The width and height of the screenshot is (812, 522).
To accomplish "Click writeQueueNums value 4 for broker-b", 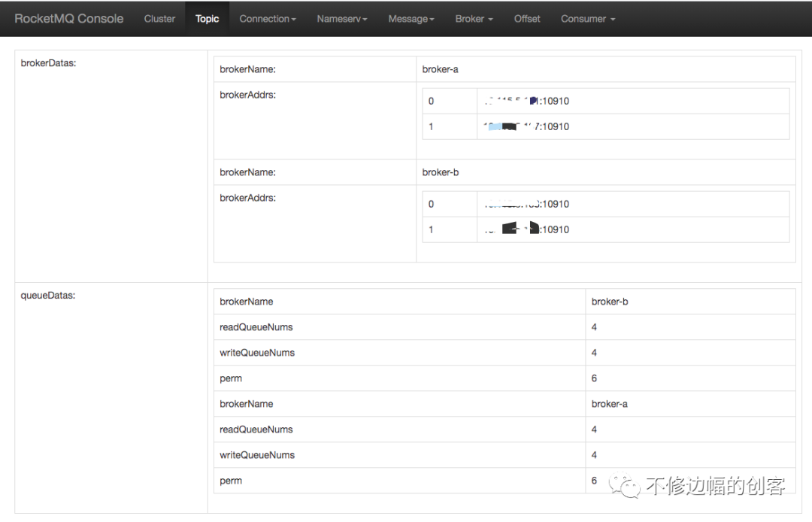I will (x=594, y=353).
